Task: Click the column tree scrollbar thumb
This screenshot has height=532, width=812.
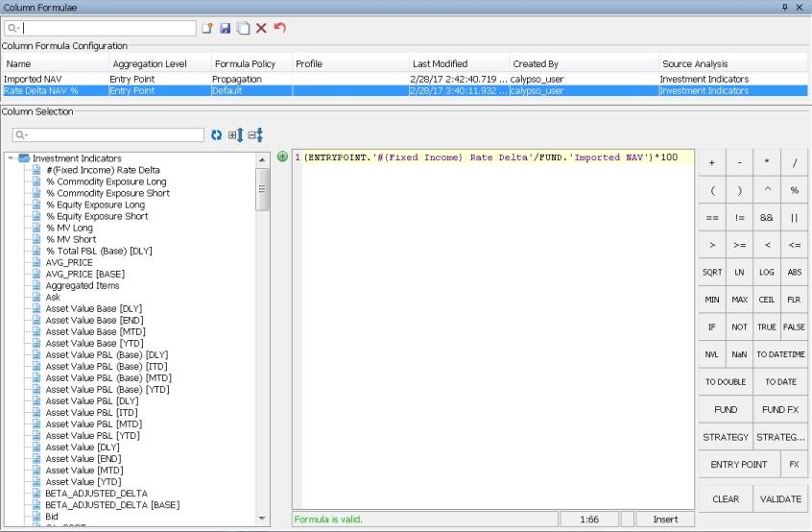Action: coord(262,189)
